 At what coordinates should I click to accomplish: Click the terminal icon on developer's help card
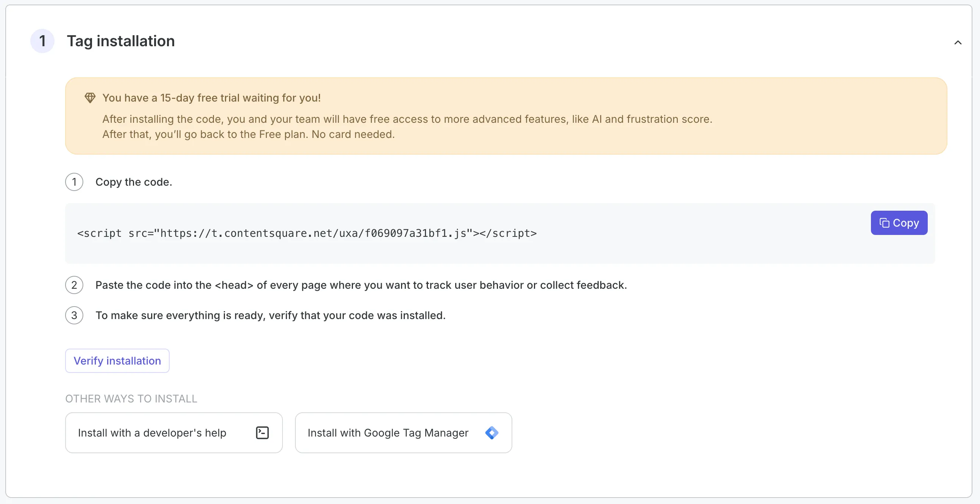[262, 432]
